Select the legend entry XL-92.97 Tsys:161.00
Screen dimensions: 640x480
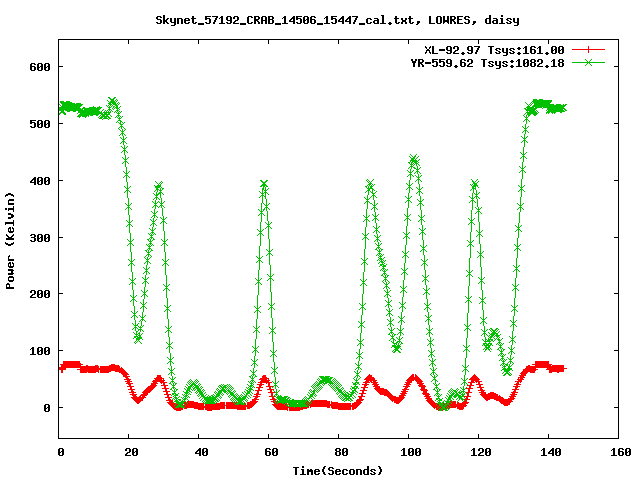pyautogui.click(x=494, y=50)
